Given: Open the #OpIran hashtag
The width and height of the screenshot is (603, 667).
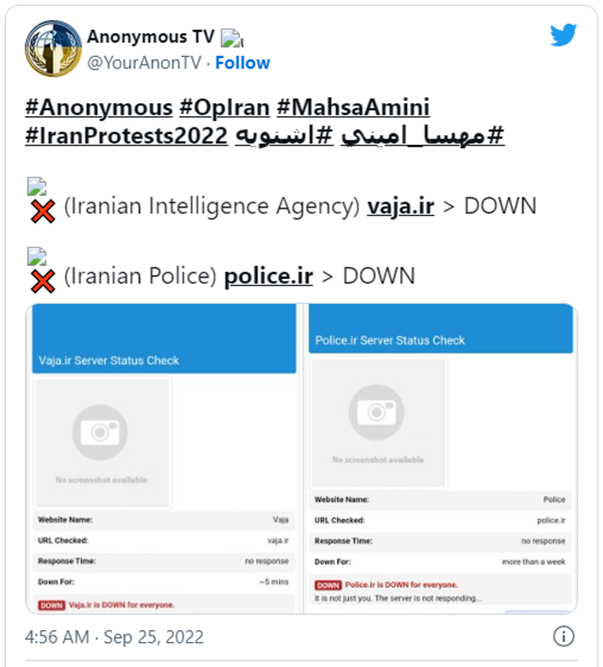Looking at the screenshot, I should click(x=225, y=107).
